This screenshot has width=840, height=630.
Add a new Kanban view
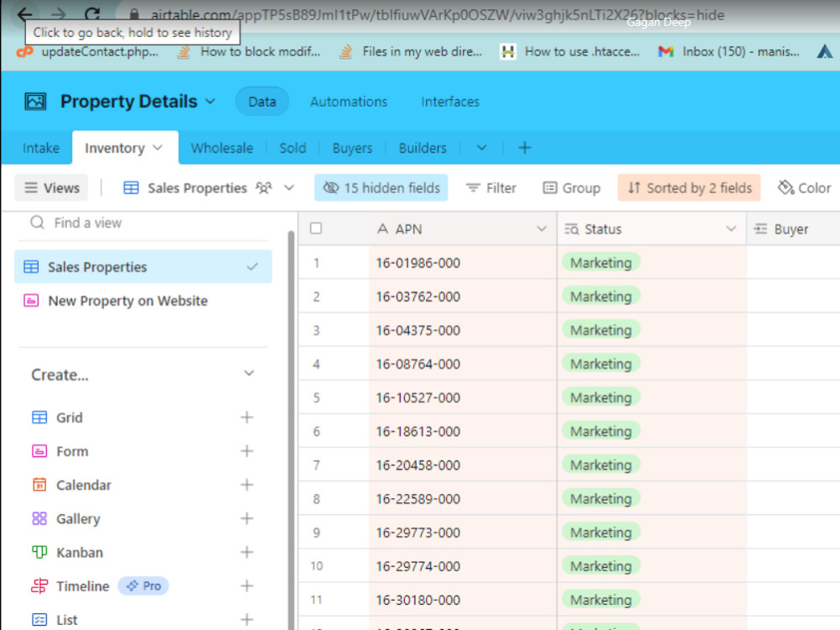click(x=247, y=553)
